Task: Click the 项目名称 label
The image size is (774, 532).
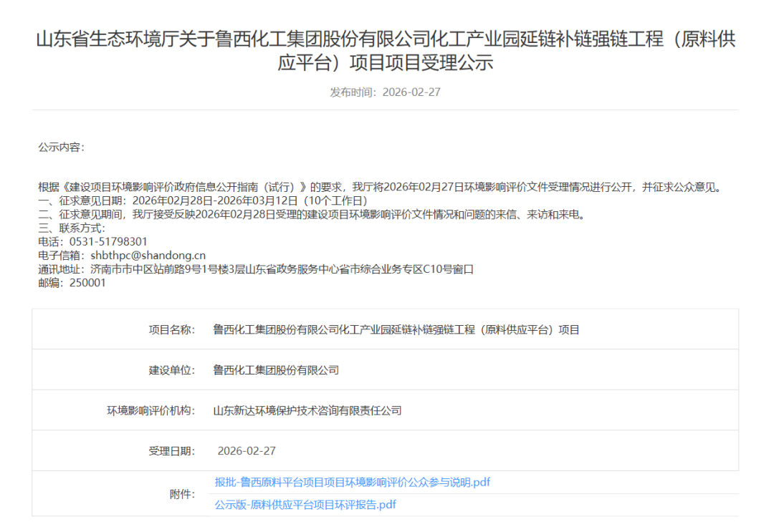Action: pyautogui.click(x=172, y=330)
